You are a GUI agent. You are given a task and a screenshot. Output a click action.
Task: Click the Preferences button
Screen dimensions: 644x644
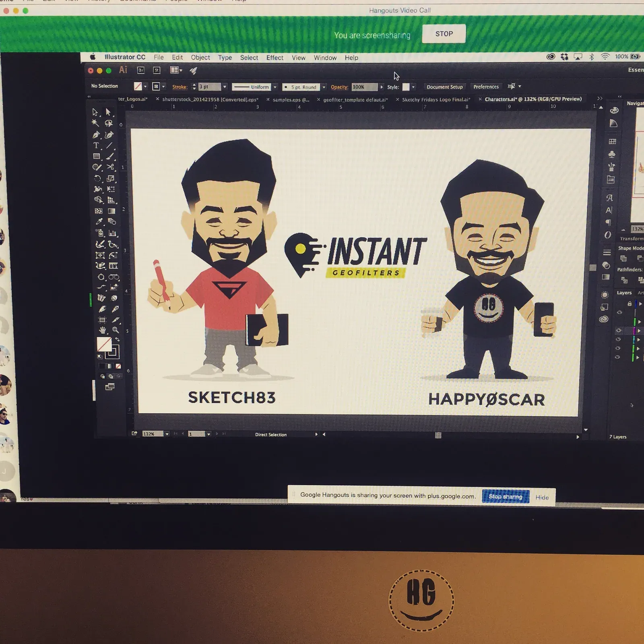(486, 87)
